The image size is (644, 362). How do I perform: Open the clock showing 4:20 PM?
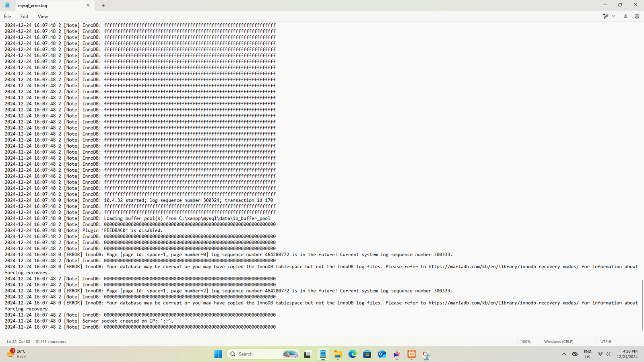click(627, 354)
